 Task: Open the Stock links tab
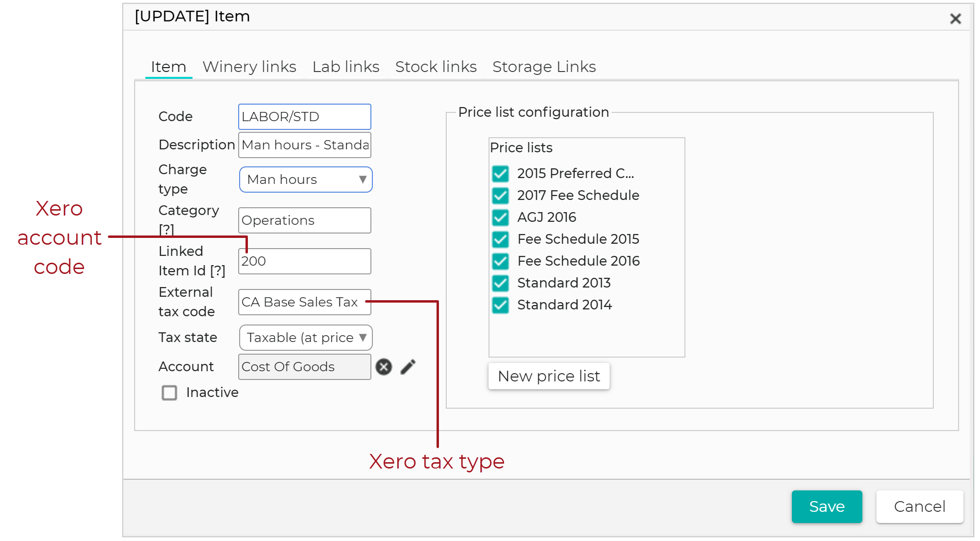click(436, 67)
